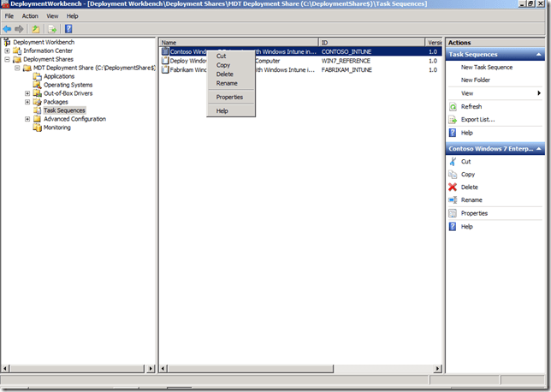Click New Task Sequence action
Image resolution: width=551 pixels, height=392 pixels.
pyautogui.click(x=487, y=67)
